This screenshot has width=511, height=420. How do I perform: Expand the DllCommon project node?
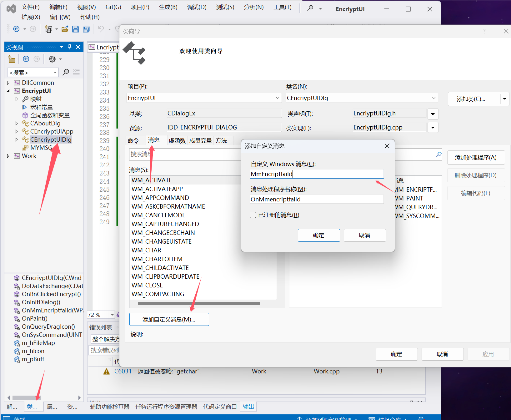coord(8,83)
